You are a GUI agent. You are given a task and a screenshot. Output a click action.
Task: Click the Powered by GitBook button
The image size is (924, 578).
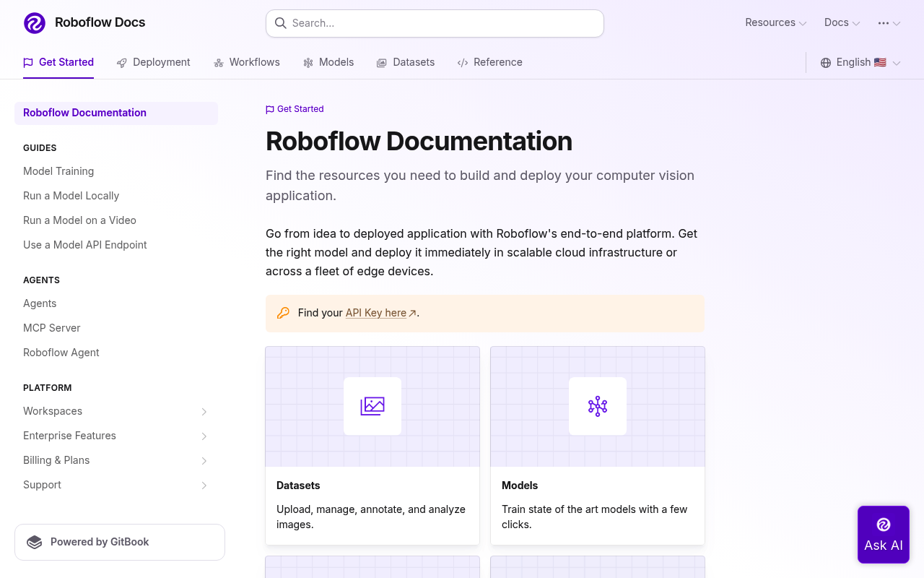[120, 542]
